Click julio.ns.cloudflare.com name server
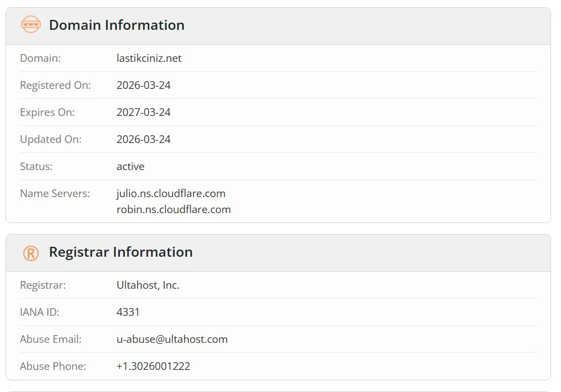 click(171, 193)
